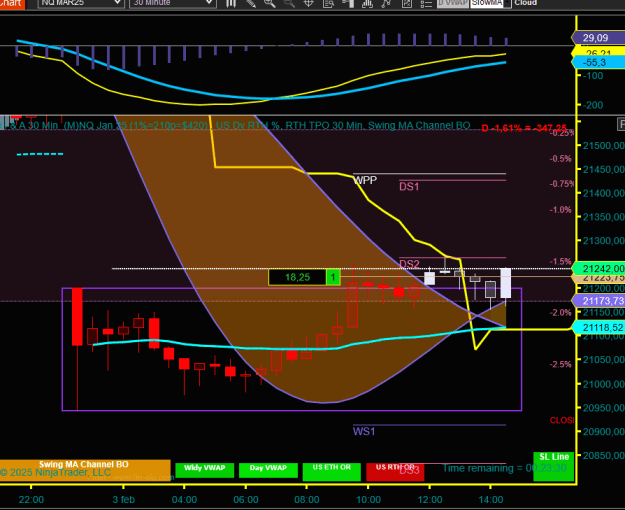Click the cyan -55,3 indicator value label
Screen dimensions: 625x510
point(598,63)
